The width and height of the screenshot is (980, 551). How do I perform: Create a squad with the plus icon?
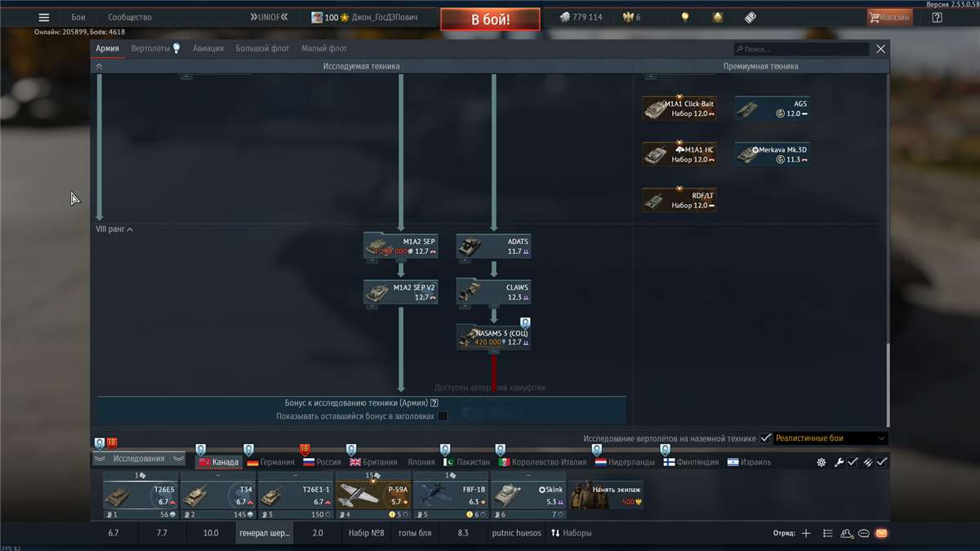806,533
